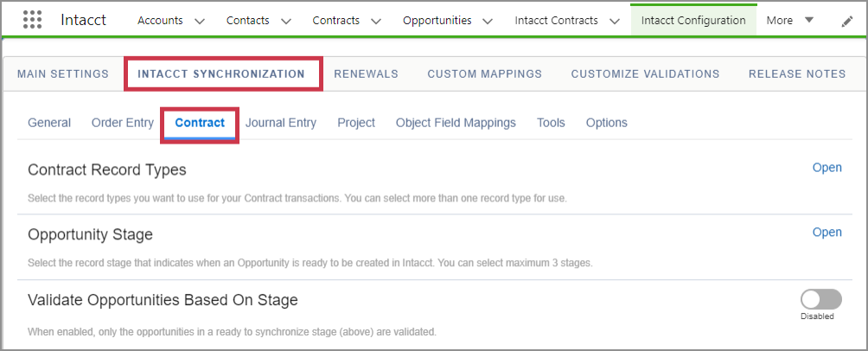Screen dimensions: 868x351
Task: Open the Journal Entry sub-tab
Action: (x=280, y=123)
